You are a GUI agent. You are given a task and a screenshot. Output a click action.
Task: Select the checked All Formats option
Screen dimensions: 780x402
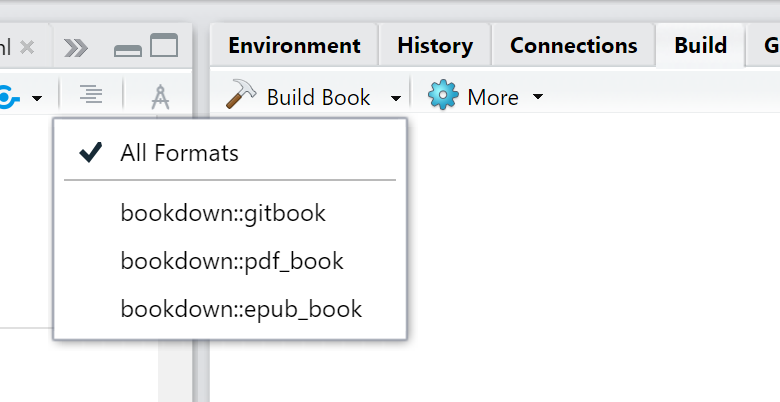tap(180, 153)
